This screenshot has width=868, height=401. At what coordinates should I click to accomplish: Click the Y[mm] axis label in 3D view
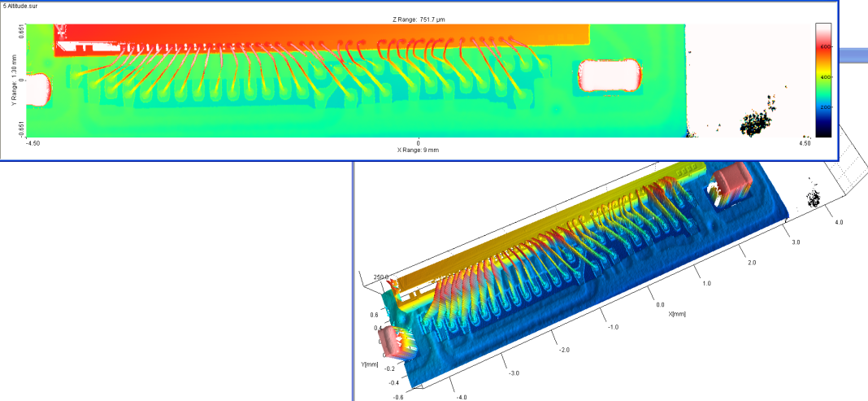(x=369, y=364)
